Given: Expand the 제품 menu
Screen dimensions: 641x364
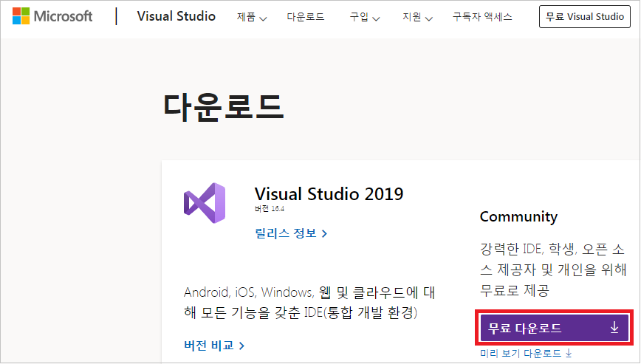Looking at the screenshot, I should (x=251, y=17).
